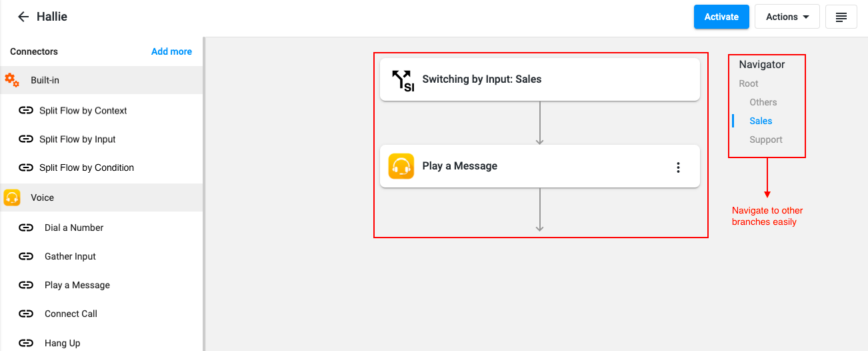Click the link icon beside Dial a Number
Viewport: 868px width, 351px height.
[26, 228]
